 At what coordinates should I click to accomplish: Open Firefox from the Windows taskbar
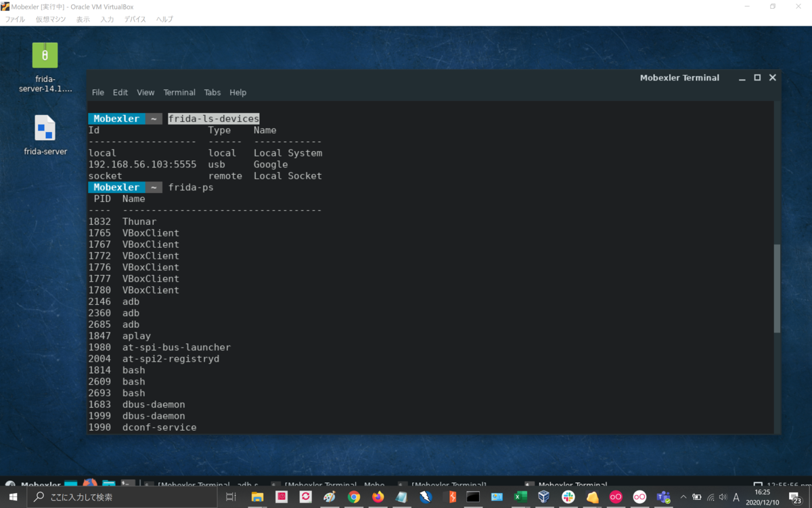click(378, 497)
